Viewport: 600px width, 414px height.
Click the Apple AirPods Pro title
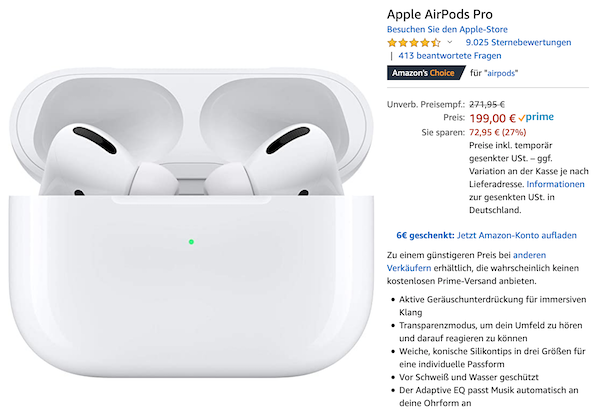pyautogui.click(x=440, y=14)
